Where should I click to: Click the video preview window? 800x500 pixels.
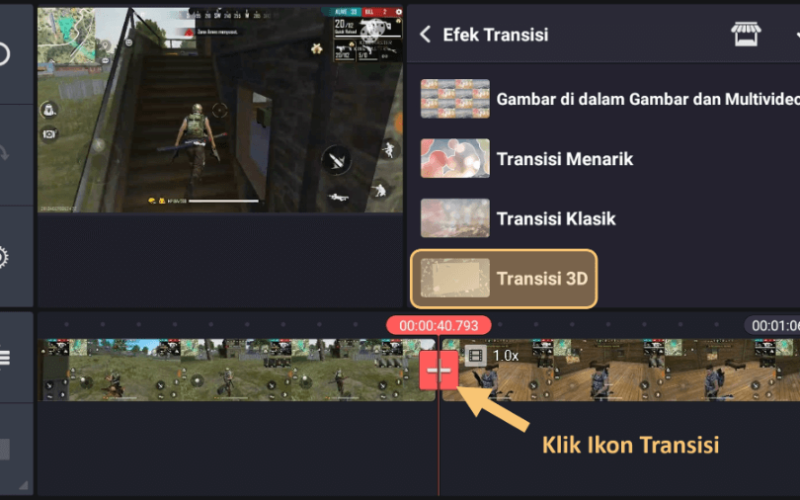pos(220,109)
